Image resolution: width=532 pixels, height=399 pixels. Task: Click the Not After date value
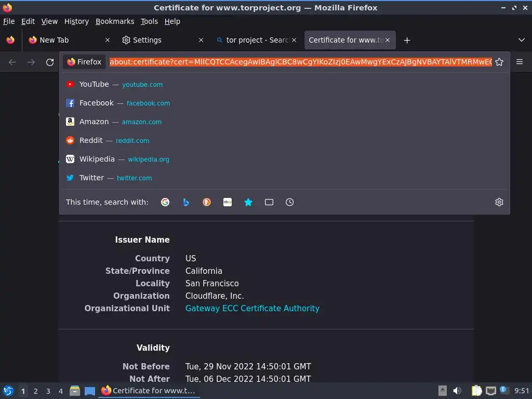point(248,379)
